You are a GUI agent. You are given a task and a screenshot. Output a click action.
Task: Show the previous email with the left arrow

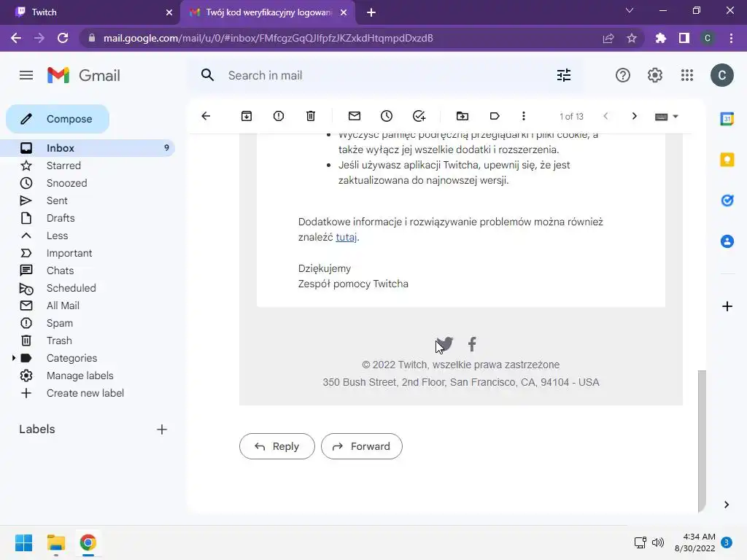click(x=605, y=116)
